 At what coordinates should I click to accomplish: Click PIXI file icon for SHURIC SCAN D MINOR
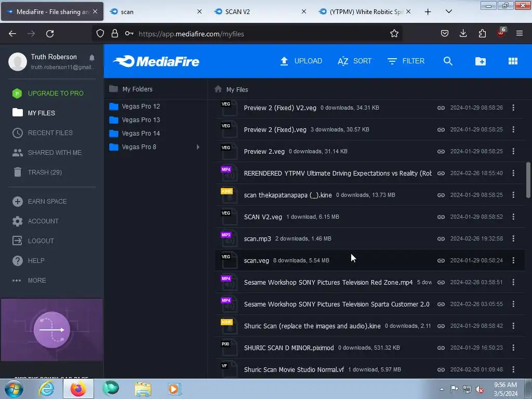229,348
